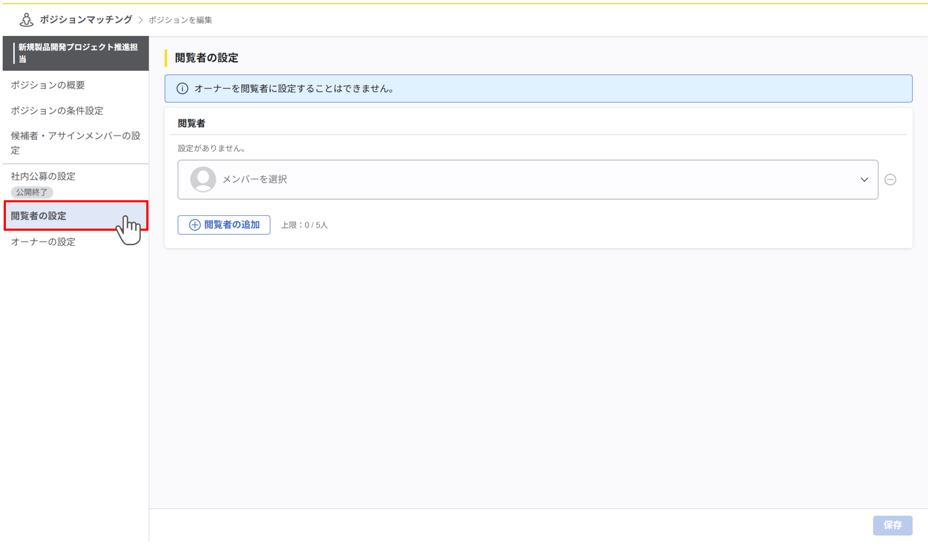Click ポジションマッチング breadcrumb link
Viewport: 928px width, 560px height.
(86, 20)
